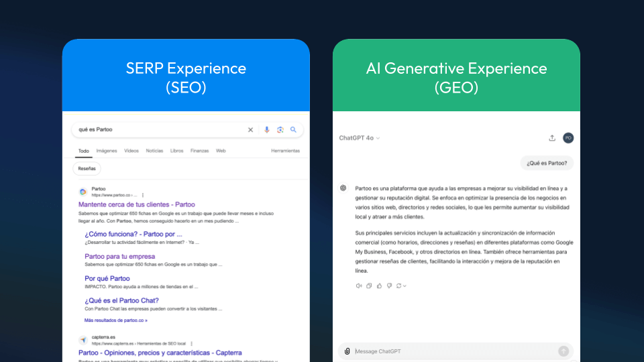Open the ChatGPT 4o model dropdown

(360, 138)
